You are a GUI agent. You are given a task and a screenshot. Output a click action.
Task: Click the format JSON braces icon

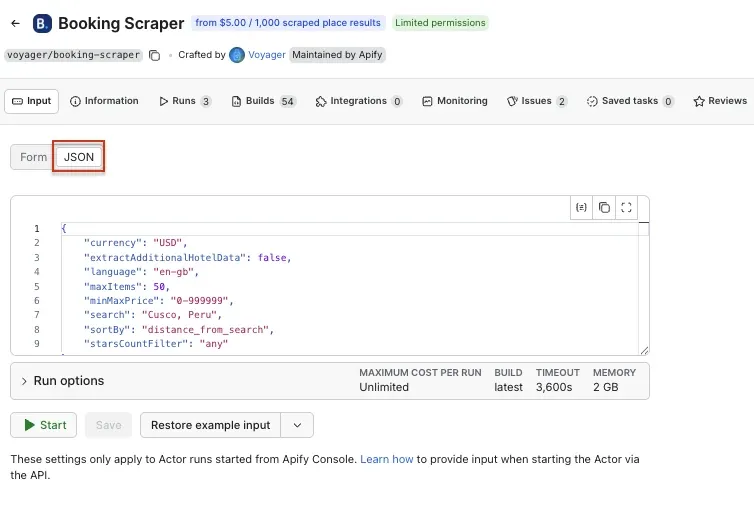[581, 207]
